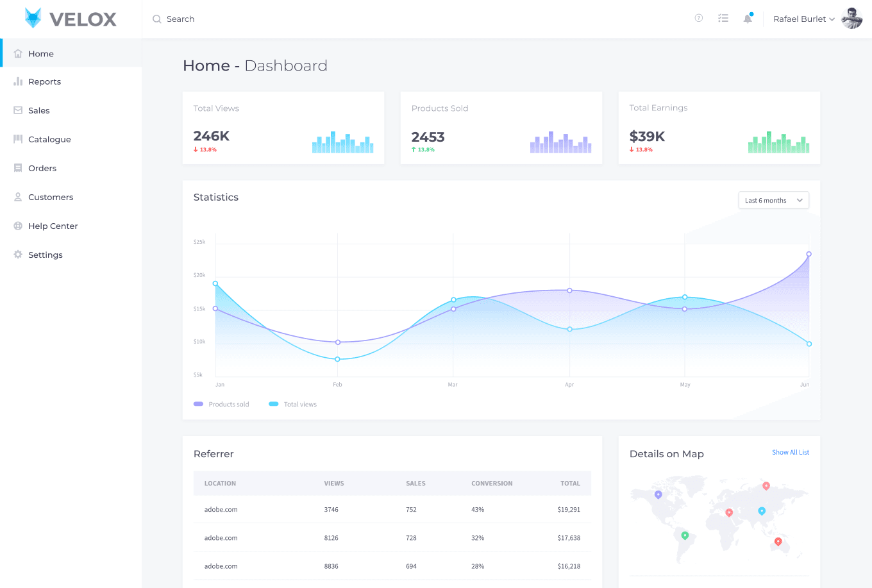Click the Catalogue barcode icon

[x=18, y=139]
